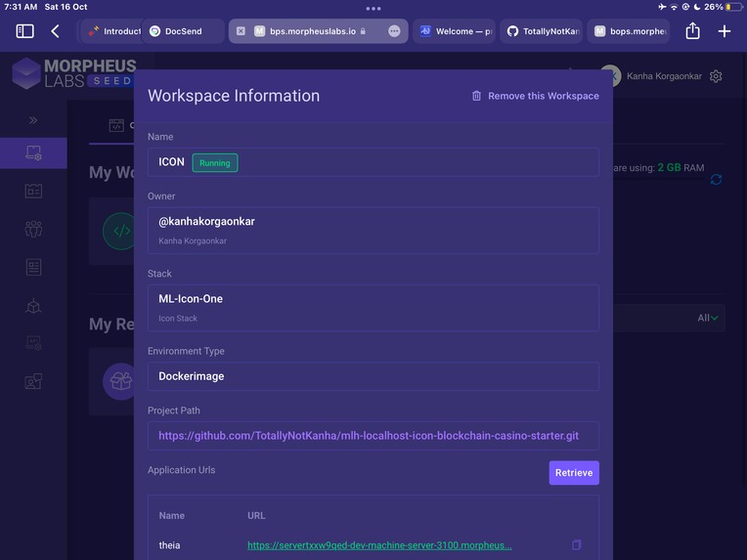Tap the multitasking three-dots at the top
The image size is (747, 560).
pyautogui.click(x=373, y=9)
